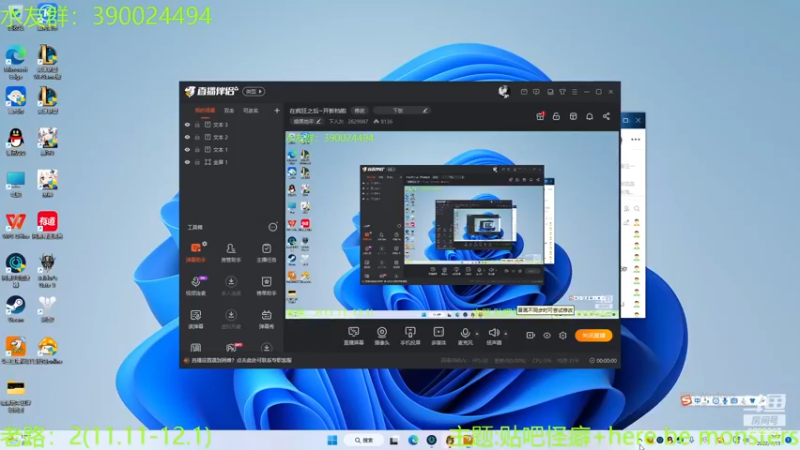Open the 虚拟形象 download tool
Image resolution: width=800 pixels, height=450 pixels.
(231, 319)
